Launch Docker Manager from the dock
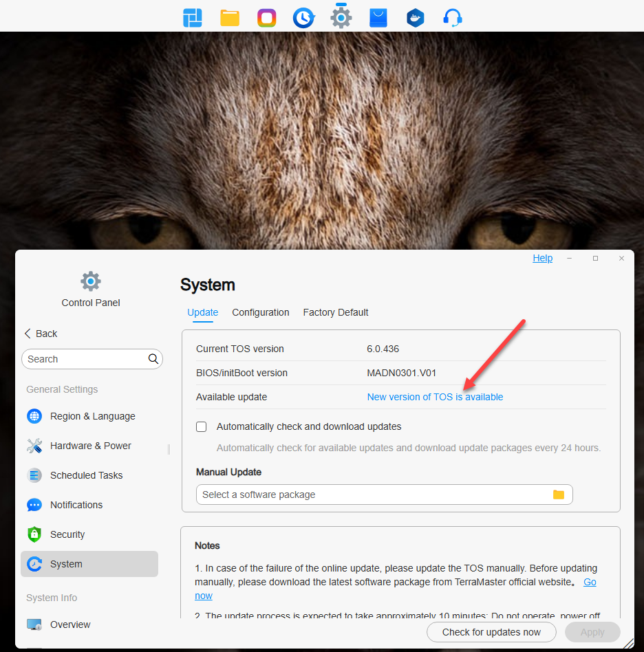Image resolution: width=644 pixels, height=652 pixels. tap(415, 18)
